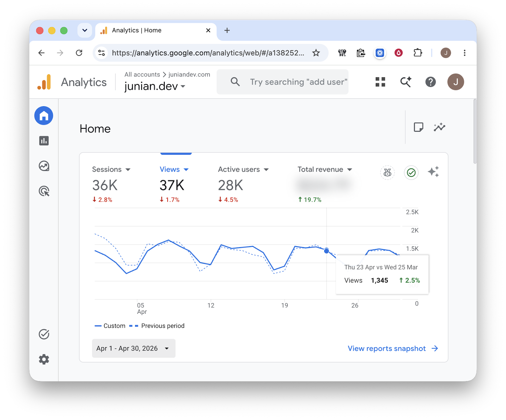Open the Analytics account avatar J
The height and width of the screenshot is (420, 506).
tap(456, 82)
